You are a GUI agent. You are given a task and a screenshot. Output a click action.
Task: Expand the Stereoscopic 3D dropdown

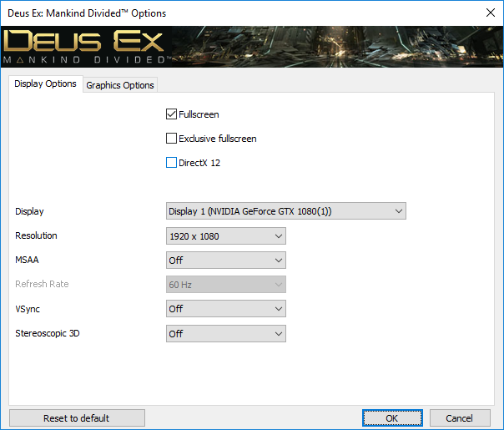tap(226, 333)
